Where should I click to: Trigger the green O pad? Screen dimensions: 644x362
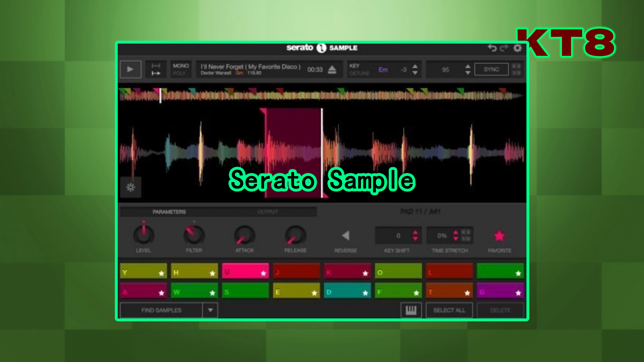[398, 271]
